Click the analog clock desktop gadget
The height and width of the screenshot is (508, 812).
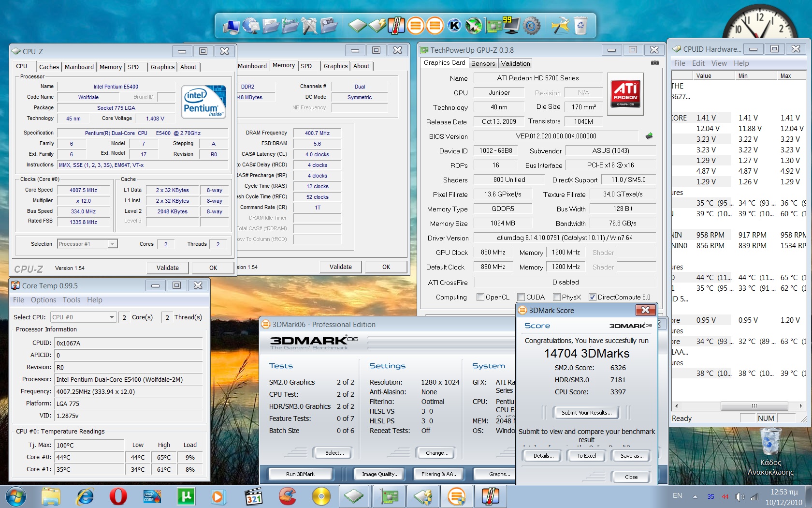(759, 21)
